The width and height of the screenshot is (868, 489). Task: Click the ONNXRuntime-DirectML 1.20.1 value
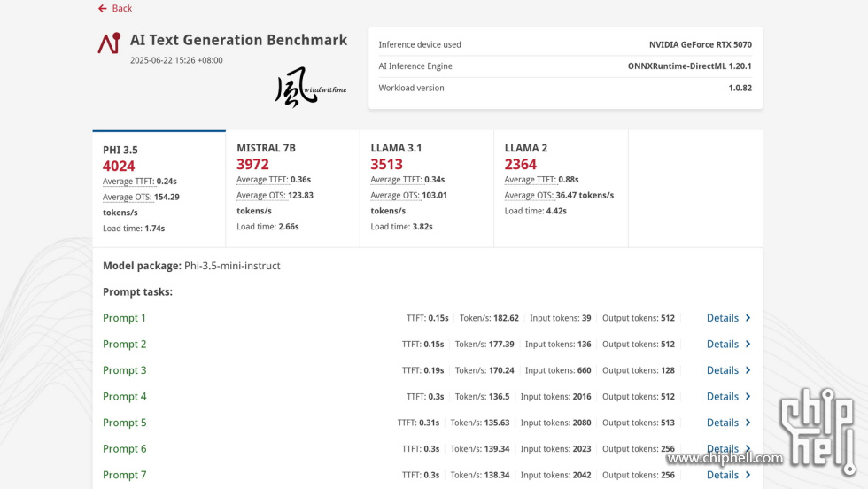pos(689,66)
